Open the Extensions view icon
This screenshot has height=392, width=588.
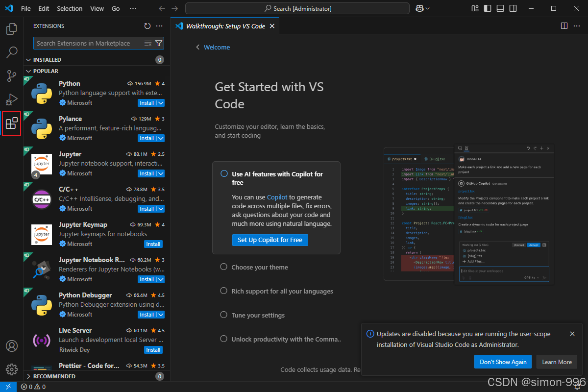[11, 123]
